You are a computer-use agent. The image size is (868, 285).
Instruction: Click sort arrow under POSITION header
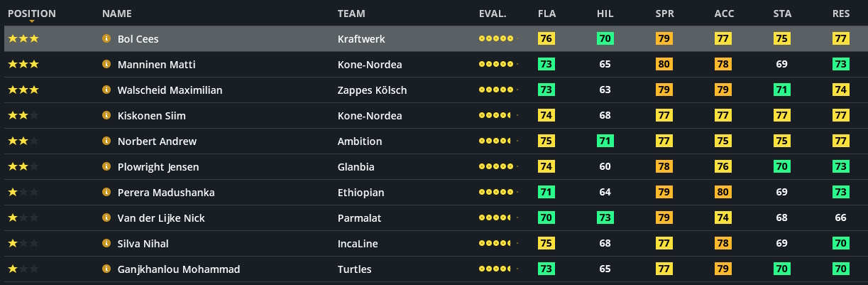[32, 21]
